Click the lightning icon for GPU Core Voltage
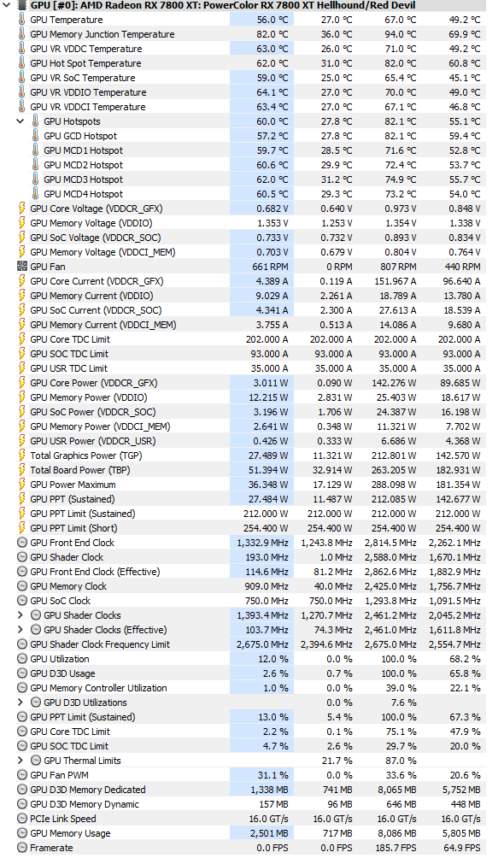504x864 pixels. click(22, 209)
